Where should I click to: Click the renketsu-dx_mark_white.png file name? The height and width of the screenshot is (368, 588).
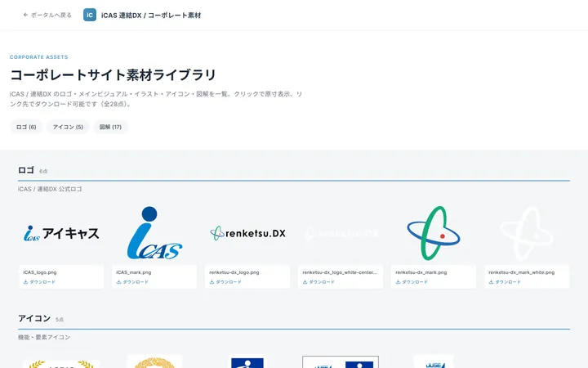click(x=522, y=272)
